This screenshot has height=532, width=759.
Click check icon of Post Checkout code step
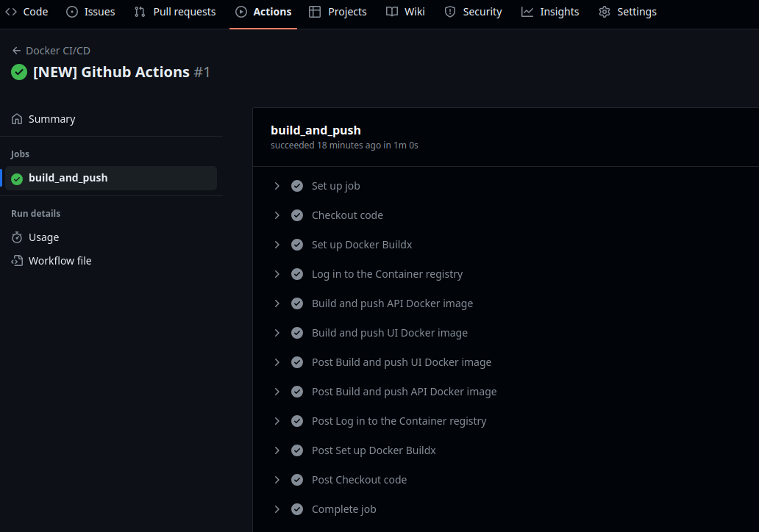click(297, 480)
